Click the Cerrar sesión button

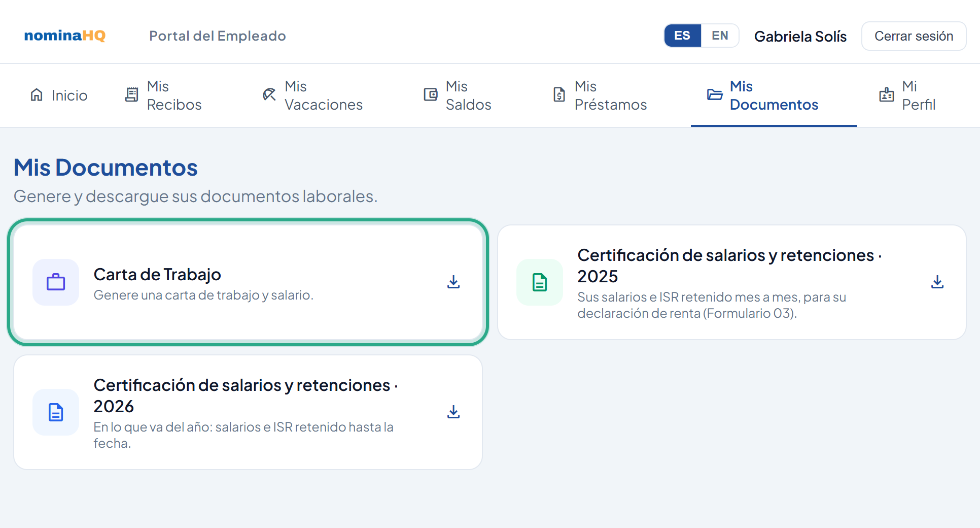pos(914,36)
